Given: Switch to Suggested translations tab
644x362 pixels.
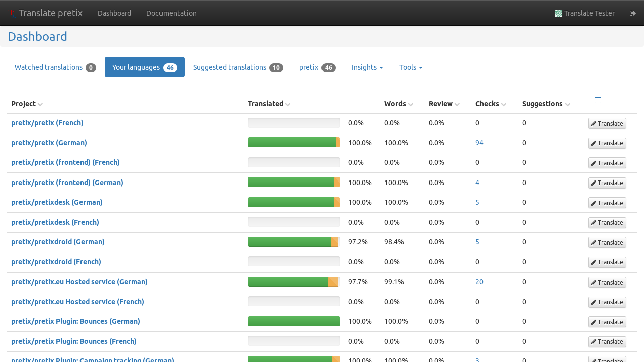Looking at the screenshot, I should (x=238, y=67).
